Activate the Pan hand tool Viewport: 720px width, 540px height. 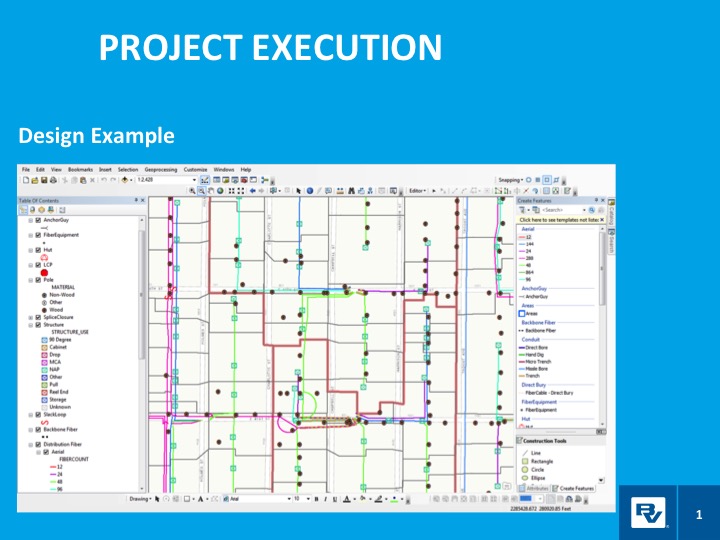(211, 190)
